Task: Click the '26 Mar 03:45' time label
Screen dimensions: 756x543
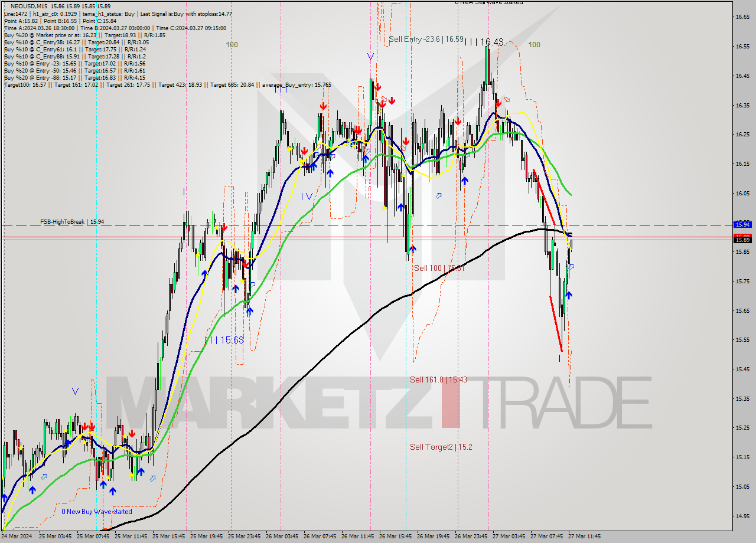Action: (x=281, y=537)
